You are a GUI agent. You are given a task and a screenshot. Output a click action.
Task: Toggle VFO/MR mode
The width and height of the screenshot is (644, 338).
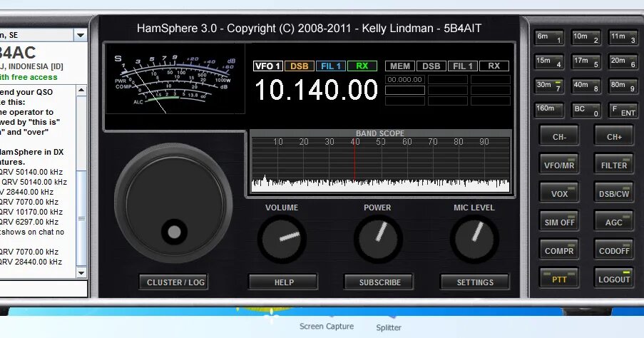click(559, 164)
